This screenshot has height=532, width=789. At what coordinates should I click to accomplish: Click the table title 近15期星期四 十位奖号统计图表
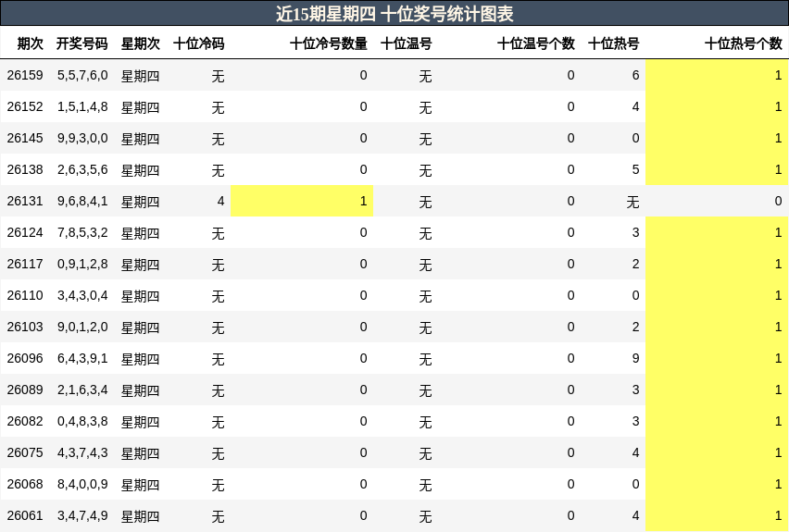click(394, 14)
